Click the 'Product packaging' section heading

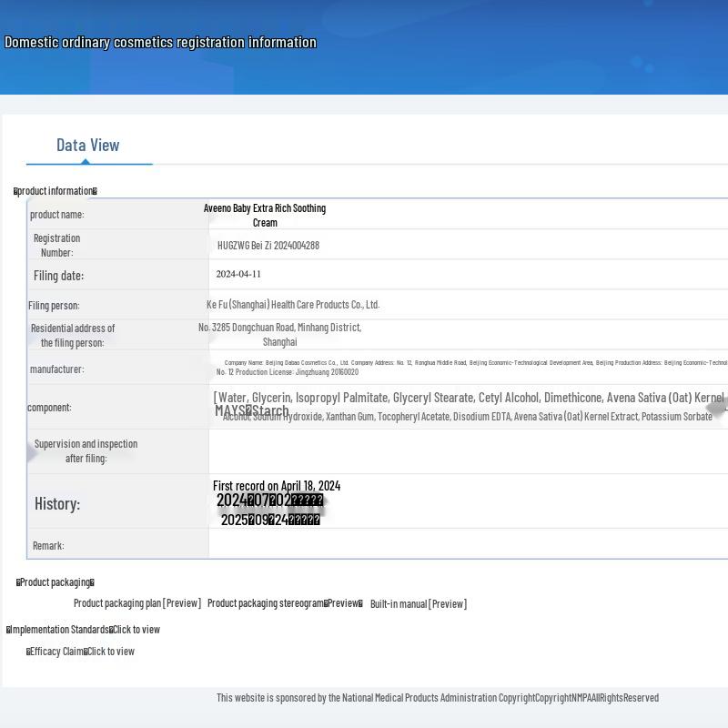(56, 582)
